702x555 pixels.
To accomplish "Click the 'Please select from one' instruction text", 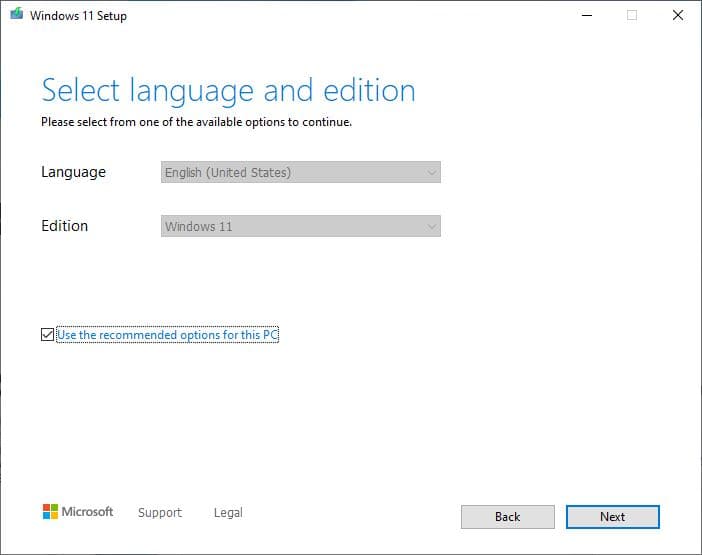I will 196,123.
